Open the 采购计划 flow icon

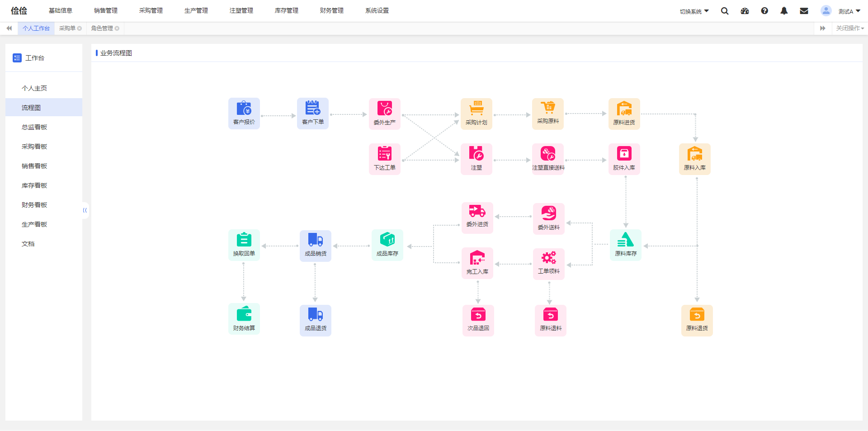click(x=476, y=114)
